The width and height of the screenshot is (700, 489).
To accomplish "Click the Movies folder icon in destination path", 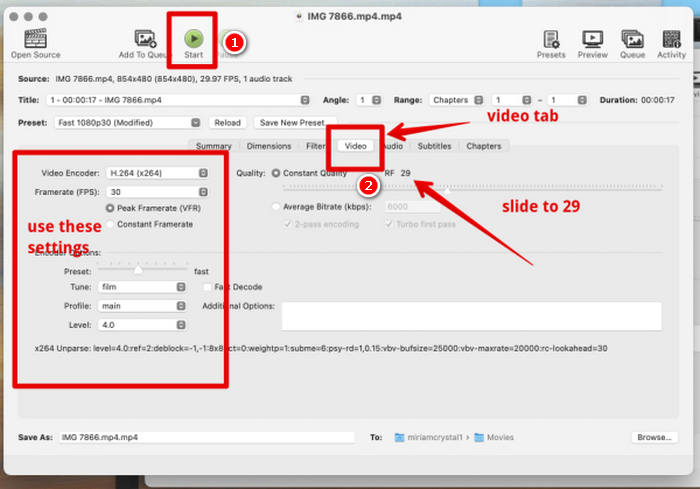I will pyautogui.click(x=479, y=437).
